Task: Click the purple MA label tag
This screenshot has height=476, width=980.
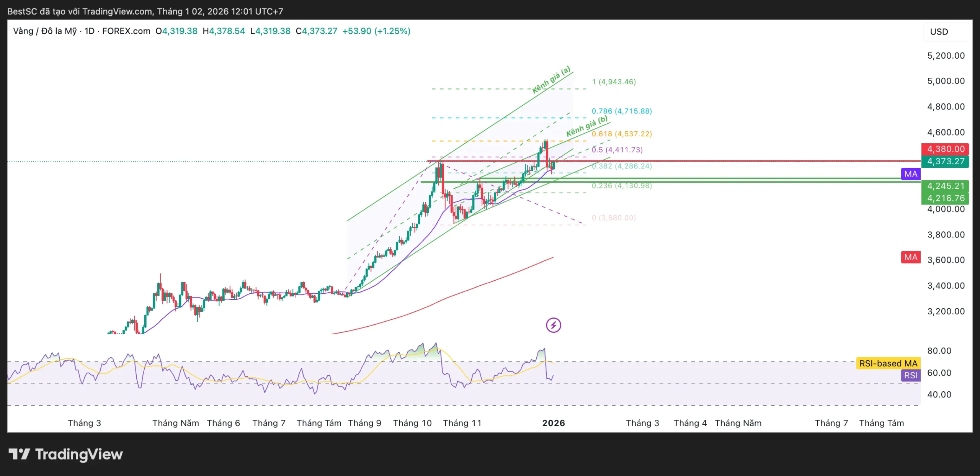Action: [x=910, y=174]
